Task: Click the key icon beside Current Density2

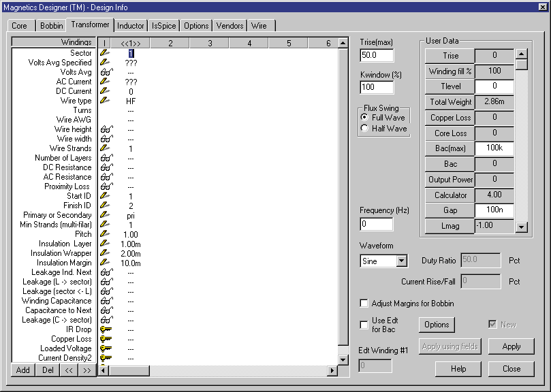Action: pyautogui.click(x=106, y=357)
